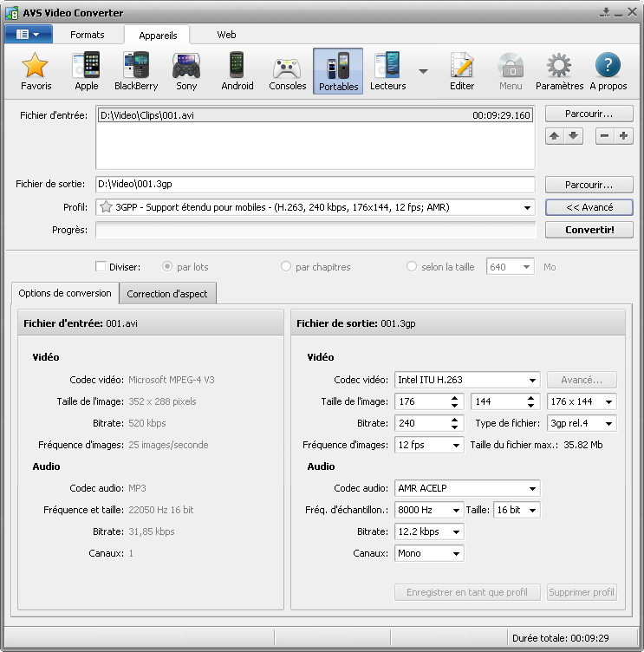This screenshot has height=652, width=644.
Task: Select the selon la taille radio option
Action: tap(411, 266)
